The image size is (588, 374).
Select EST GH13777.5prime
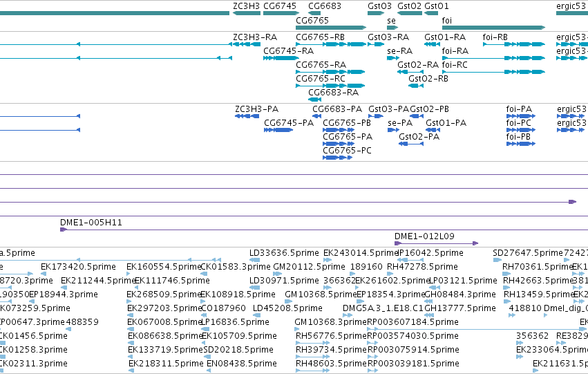(460, 308)
